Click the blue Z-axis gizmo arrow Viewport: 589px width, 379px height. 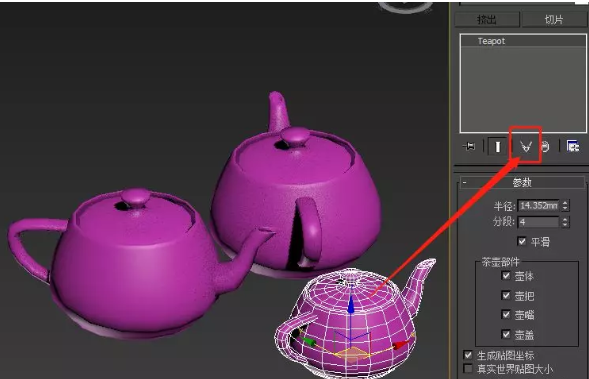tap(350, 304)
